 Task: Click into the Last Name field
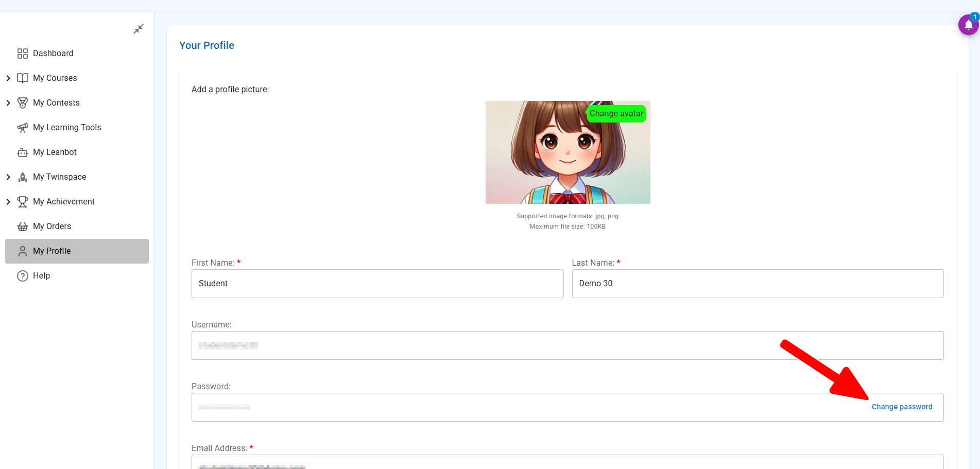point(757,284)
